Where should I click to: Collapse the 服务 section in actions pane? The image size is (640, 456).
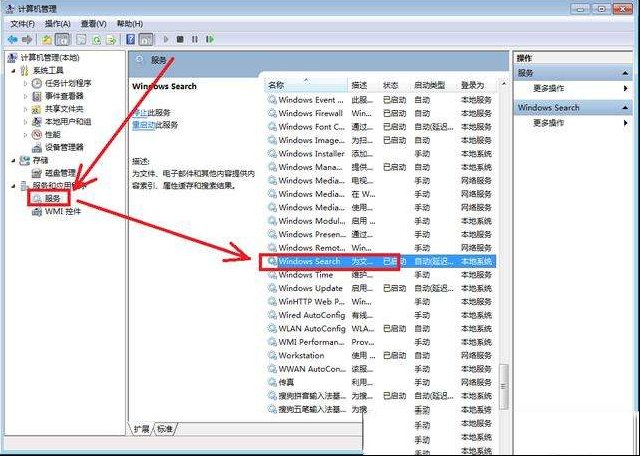click(x=625, y=73)
